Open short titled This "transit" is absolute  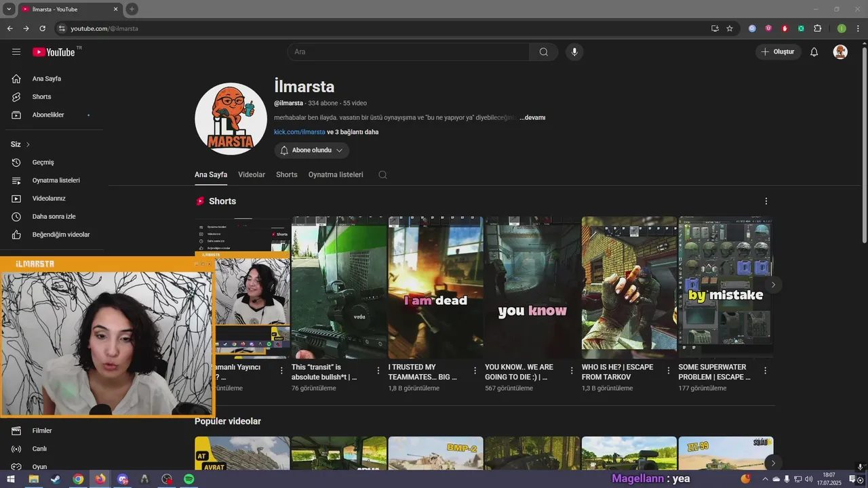point(324,372)
